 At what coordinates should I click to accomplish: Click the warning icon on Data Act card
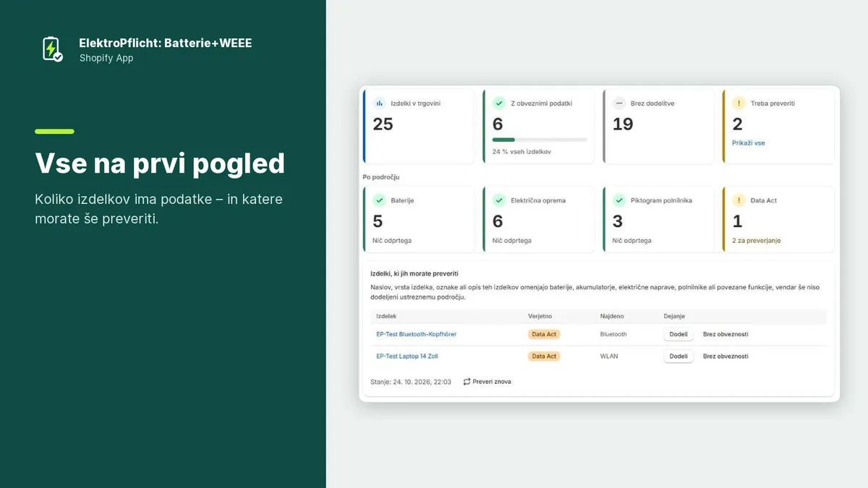[x=739, y=200]
